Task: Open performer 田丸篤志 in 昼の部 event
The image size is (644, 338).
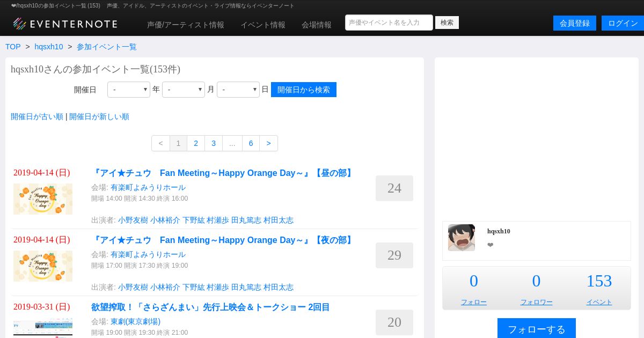Action: [x=246, y=220]
